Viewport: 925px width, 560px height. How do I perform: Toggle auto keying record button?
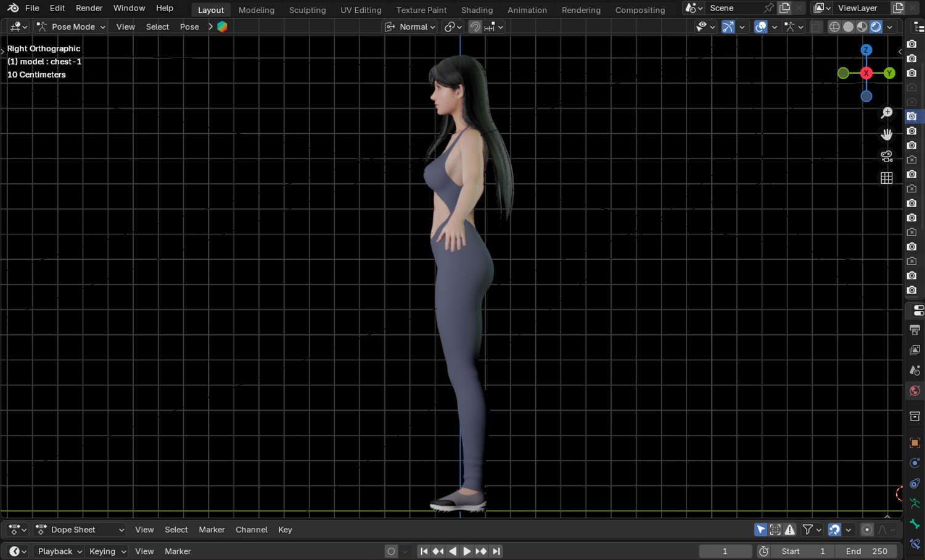pyautogui.click(x=391, y=551)
